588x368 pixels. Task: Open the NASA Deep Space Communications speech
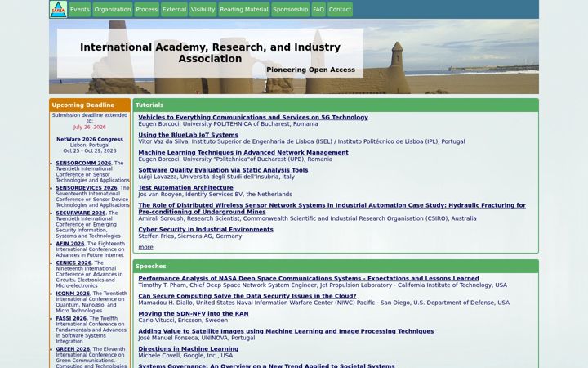pos(309,278)
